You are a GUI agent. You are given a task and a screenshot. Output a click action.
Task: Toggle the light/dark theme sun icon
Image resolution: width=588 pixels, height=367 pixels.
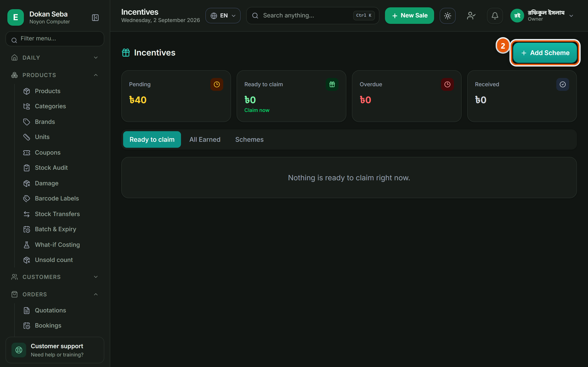pyautogui.click(x=448, y=16)
